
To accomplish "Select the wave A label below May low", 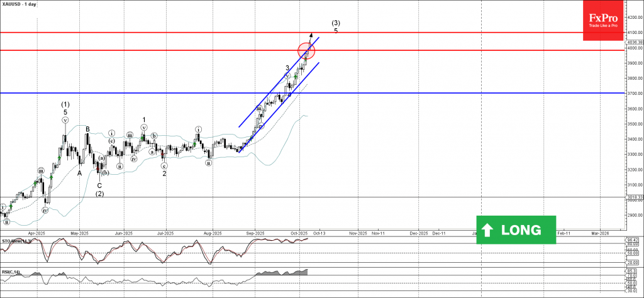I will [80, 174].
